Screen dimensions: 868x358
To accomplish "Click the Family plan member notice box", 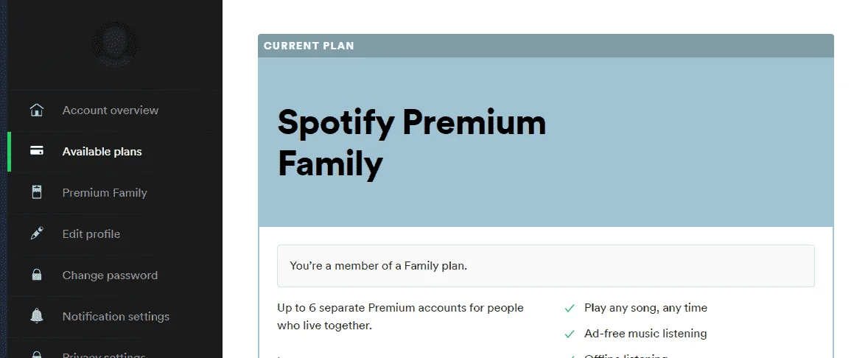I will click(546, 266).
